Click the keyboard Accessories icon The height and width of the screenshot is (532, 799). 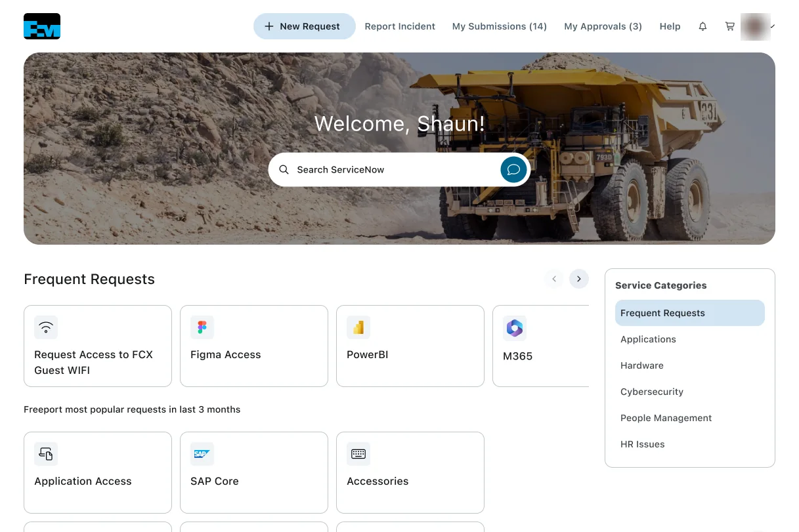(358, 454)
